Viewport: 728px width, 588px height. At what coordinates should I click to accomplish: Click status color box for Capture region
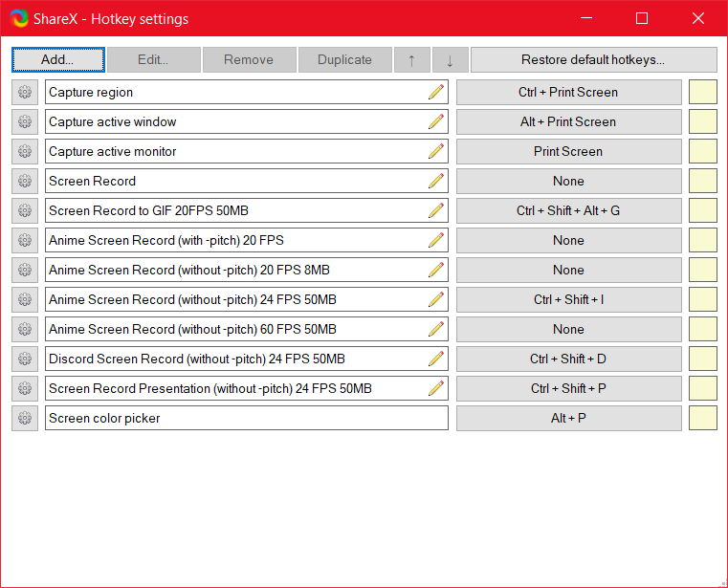703,92
